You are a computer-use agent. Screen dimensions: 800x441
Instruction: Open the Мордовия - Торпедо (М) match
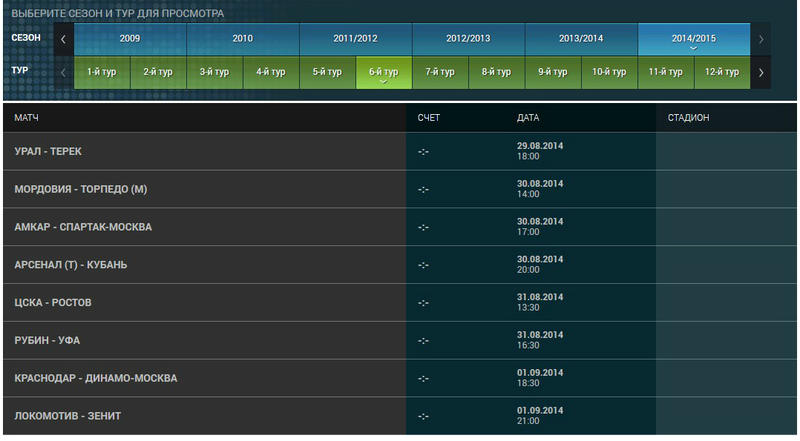click(x=81, y=189)
